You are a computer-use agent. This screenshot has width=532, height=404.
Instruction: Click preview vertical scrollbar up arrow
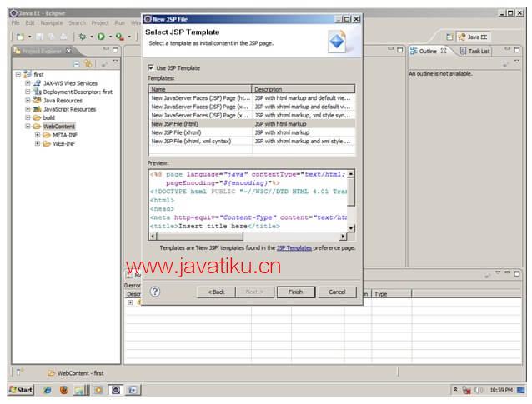point(351,174)
